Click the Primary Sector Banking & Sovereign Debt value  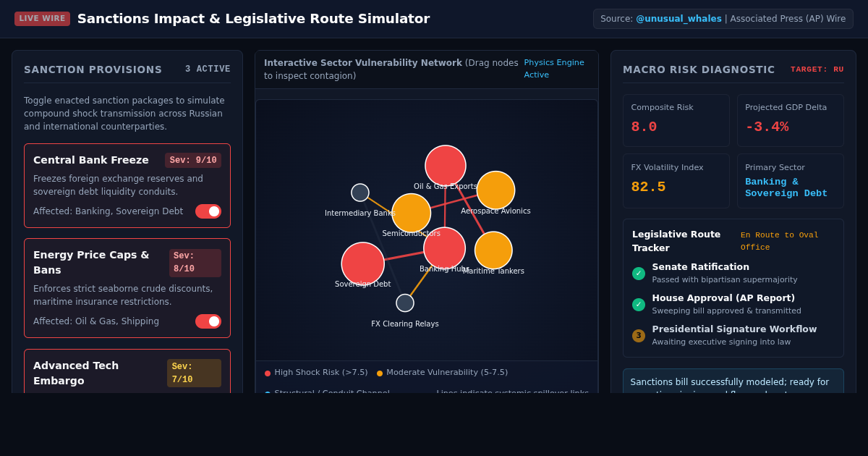[x=786, y=188]
